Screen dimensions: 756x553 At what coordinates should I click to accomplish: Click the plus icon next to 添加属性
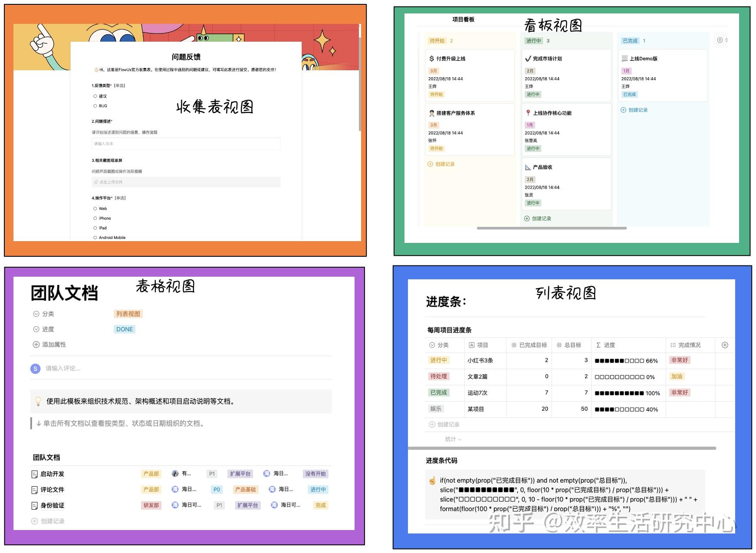point(36,344)
